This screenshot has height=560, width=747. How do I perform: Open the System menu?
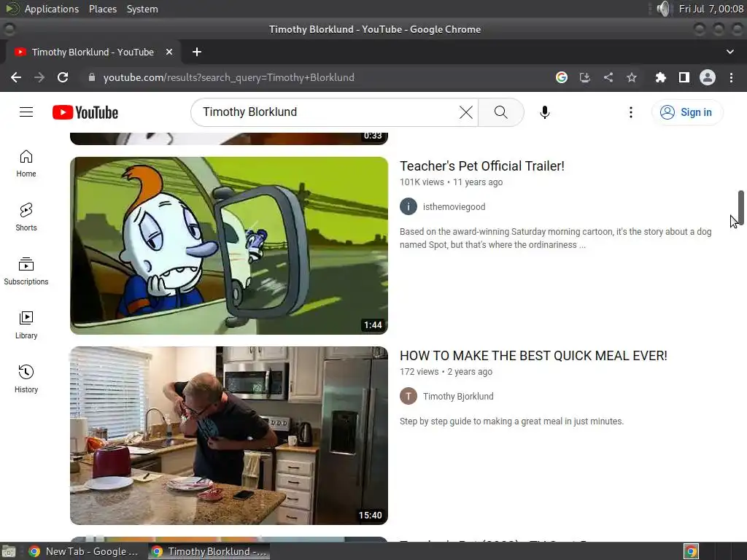point(142,9)
